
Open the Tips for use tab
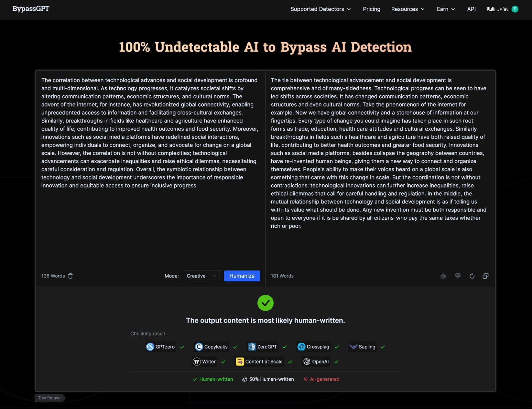tap(49, 398)
